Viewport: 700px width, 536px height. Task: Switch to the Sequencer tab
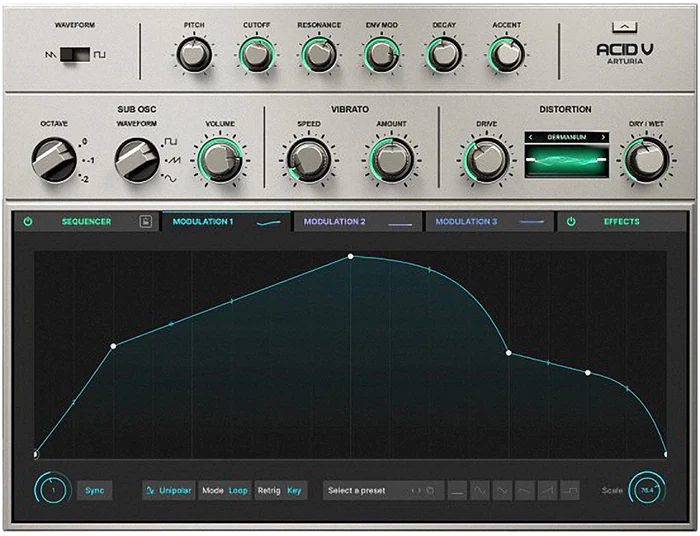86,222
